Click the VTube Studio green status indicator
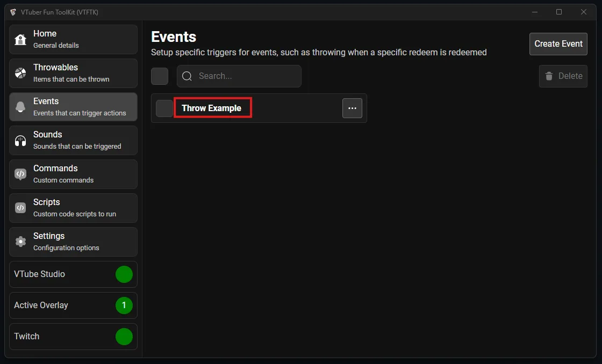The width and height of the screenshot is (602, 364). (124, 274)
